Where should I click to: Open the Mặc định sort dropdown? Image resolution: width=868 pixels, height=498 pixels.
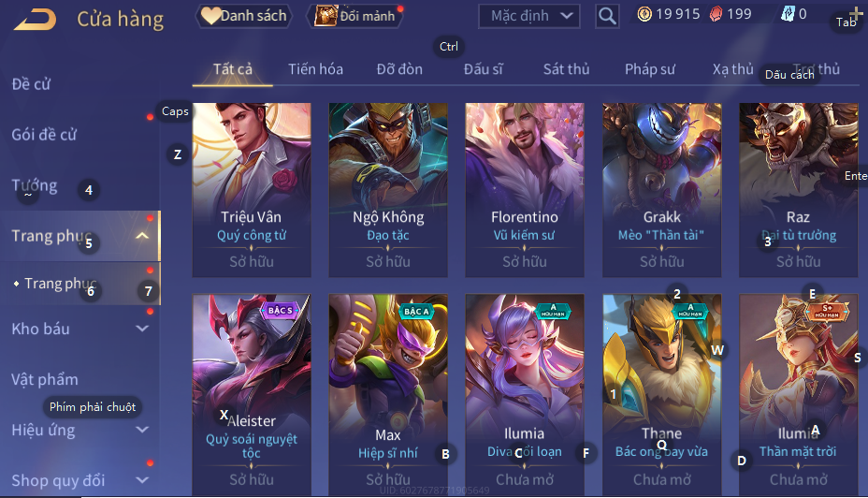pos(528,16)
